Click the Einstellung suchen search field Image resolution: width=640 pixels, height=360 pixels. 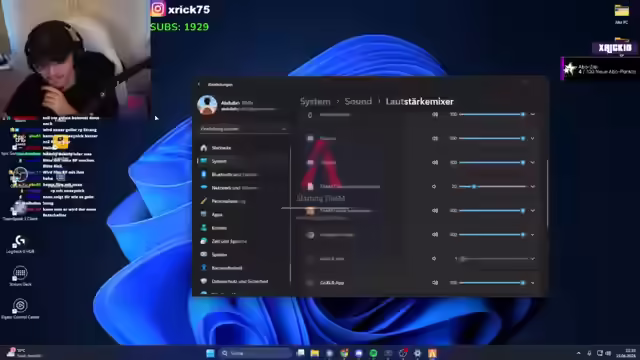243,129
